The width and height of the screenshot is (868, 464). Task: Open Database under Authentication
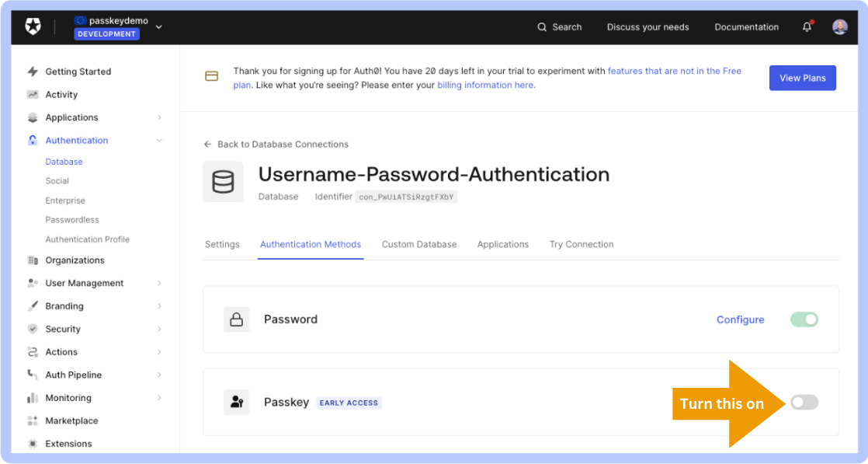(x=64, y=162)
